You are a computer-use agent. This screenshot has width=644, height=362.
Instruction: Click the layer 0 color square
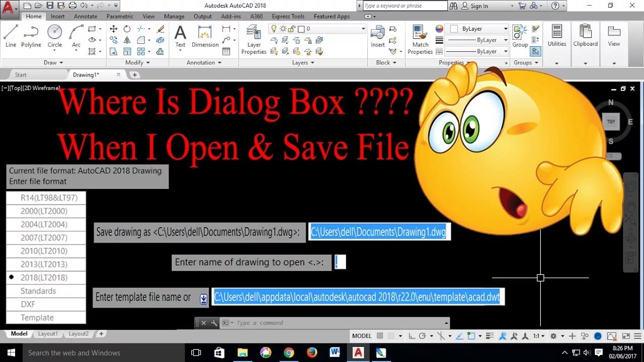click(301, 29)
